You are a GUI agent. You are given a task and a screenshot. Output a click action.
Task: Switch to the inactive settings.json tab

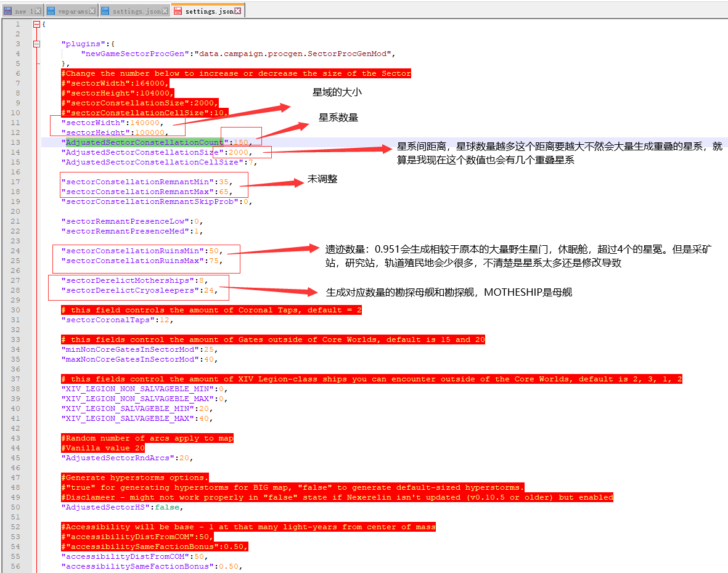136,11
